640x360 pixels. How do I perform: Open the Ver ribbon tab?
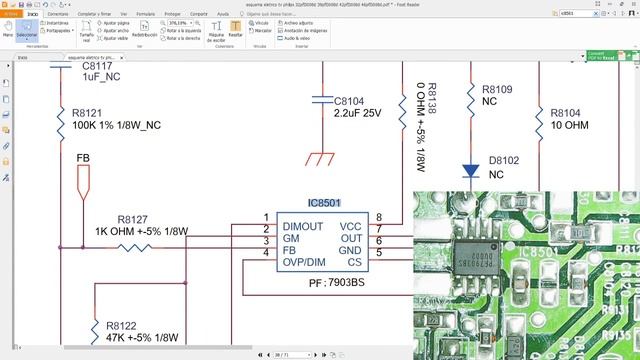[x=123, y=14]
